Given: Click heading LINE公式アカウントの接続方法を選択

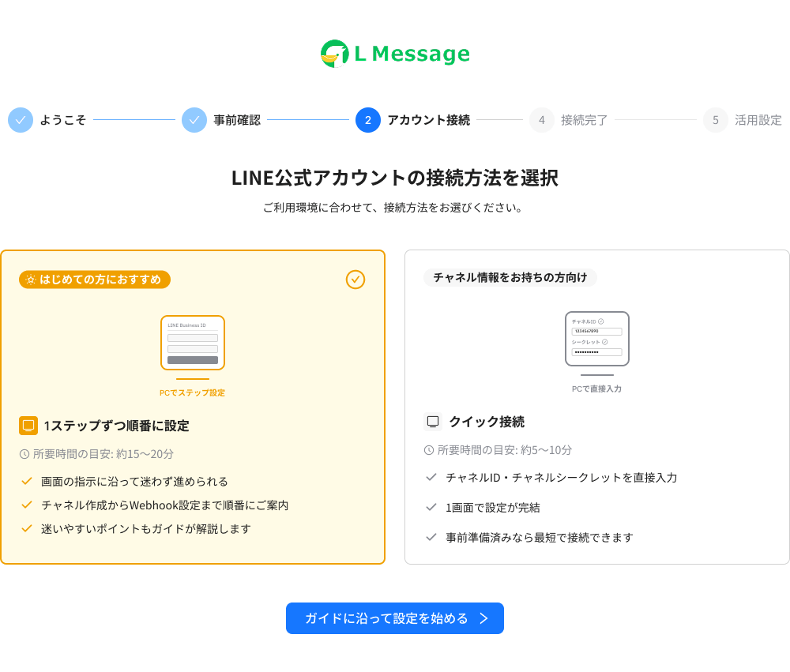Looking at the screenshot, I should 395,178.
